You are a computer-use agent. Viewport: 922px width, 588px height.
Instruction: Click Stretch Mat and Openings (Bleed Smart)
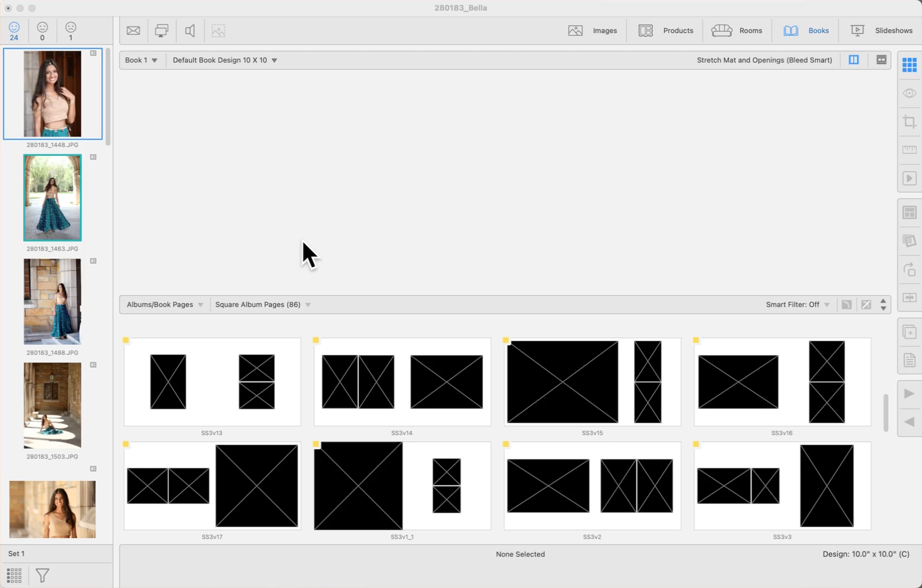click(764, 60)
